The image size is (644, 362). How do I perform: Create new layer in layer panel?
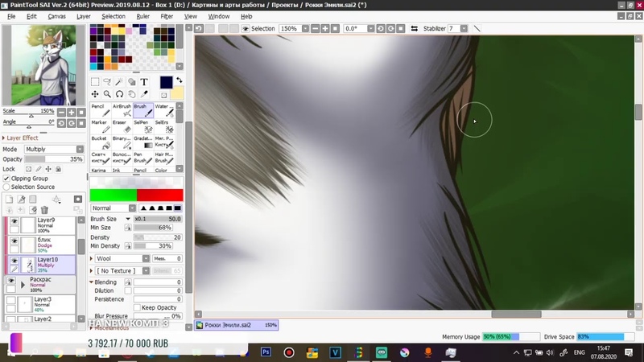pyautogui.click(x=9, y=199)
